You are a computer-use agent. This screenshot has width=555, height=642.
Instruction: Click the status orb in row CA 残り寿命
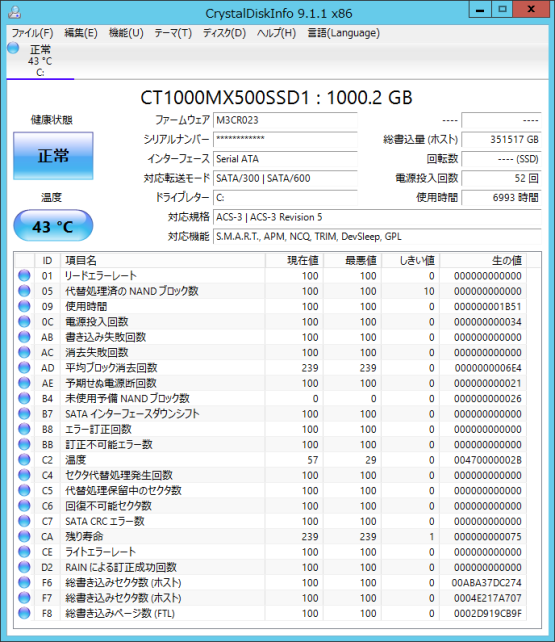[x=24, y=537]
